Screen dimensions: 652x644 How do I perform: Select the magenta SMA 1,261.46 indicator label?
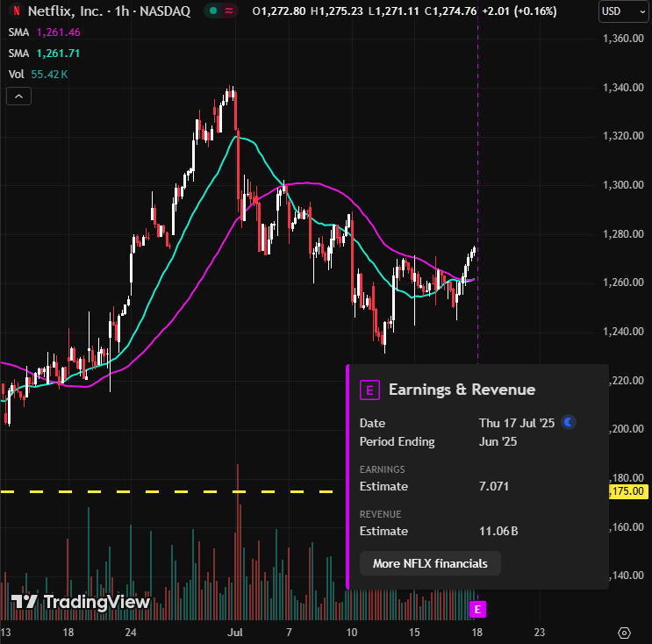[44, 32]
